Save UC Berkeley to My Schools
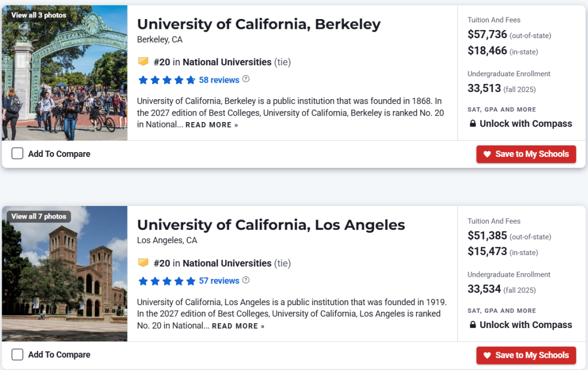Viewport: 588px width, 370px height. [526, 154]
